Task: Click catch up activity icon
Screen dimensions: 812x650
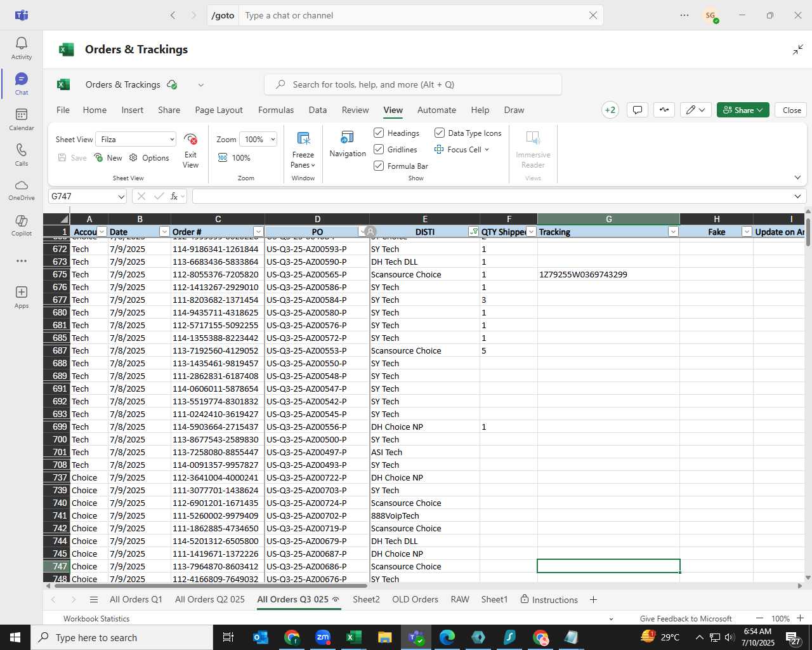Action: [x=664, y=110]
